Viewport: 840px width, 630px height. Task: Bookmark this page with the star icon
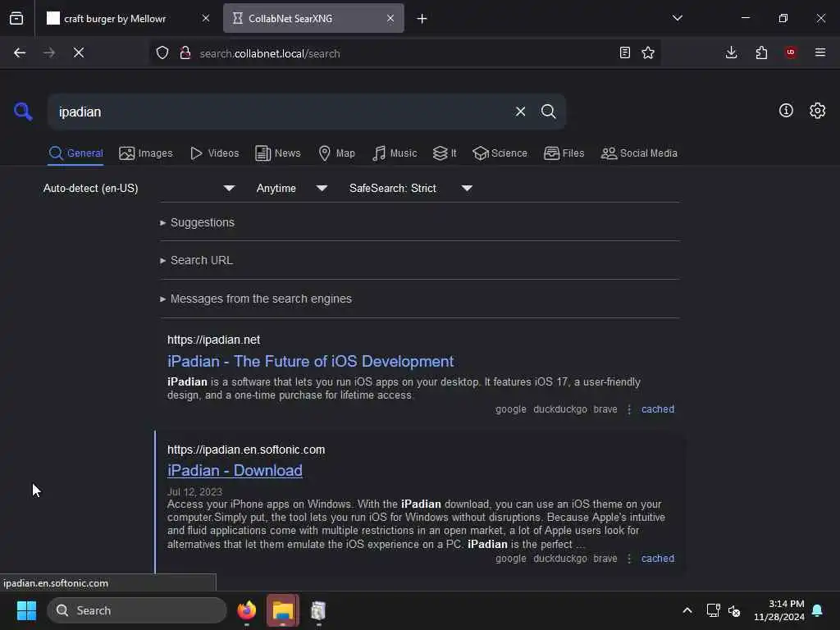click(x=648, y=52)
